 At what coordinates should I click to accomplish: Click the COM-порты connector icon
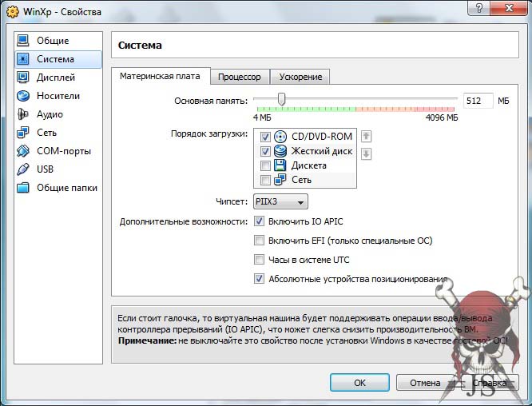[x=22, y=151]
